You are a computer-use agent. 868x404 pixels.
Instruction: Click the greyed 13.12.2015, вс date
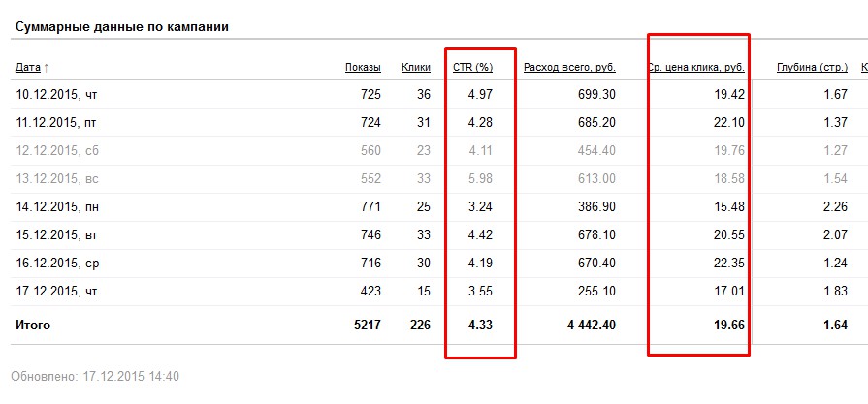click(x=56, y=178)
